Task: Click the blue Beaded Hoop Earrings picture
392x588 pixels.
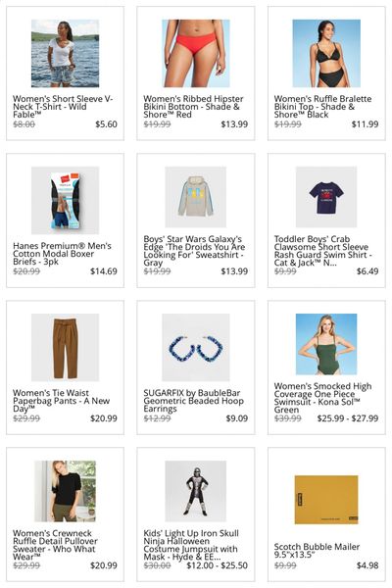Action: point(195,347)
